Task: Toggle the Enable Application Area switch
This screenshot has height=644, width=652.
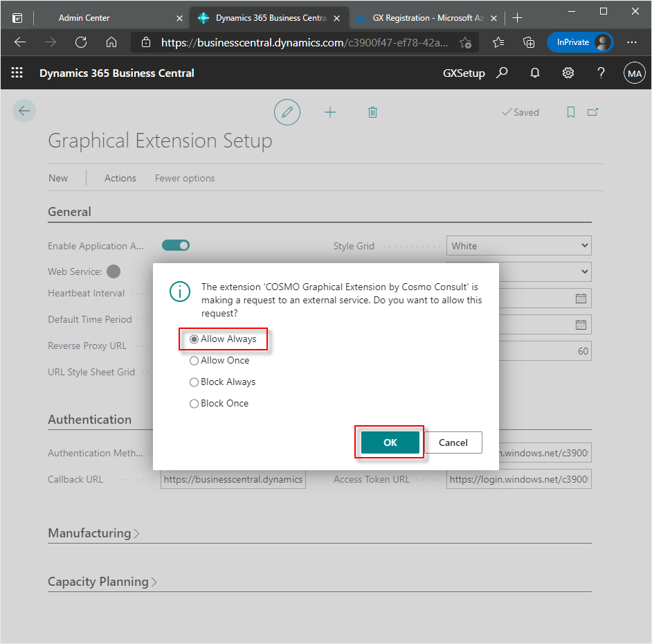Action: [x=176, y=245]
